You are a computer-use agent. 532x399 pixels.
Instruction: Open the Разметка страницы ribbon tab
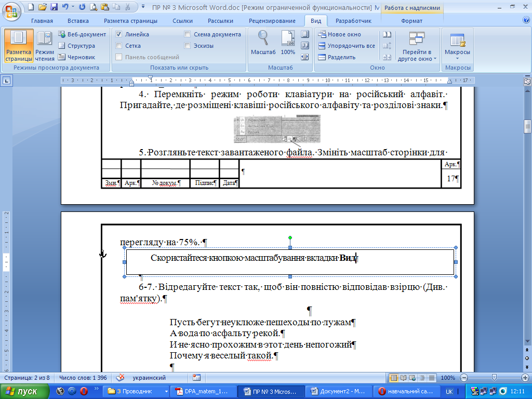pyautogui.click(x=130, y=21)
